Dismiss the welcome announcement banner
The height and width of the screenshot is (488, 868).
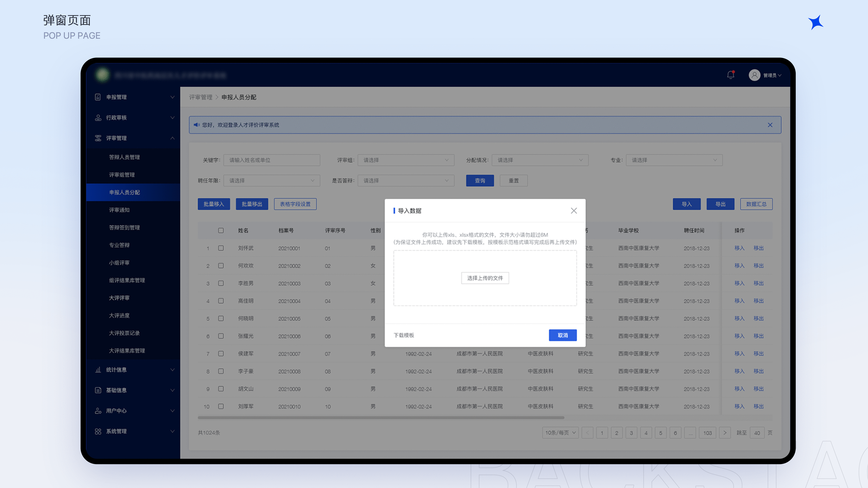pos(770,125)
